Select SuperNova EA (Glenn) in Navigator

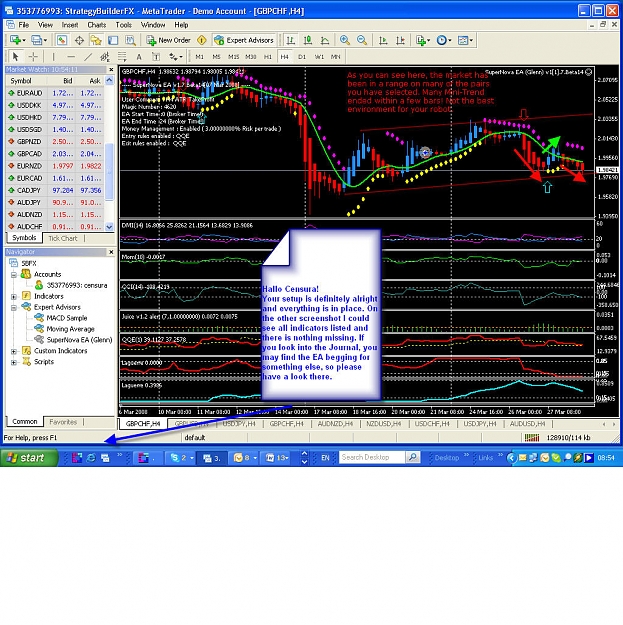74,340
